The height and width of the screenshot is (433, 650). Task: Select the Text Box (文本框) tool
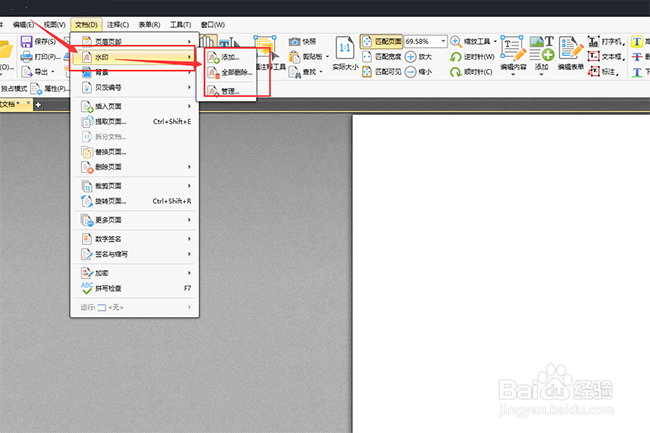(x=606, y=56)
